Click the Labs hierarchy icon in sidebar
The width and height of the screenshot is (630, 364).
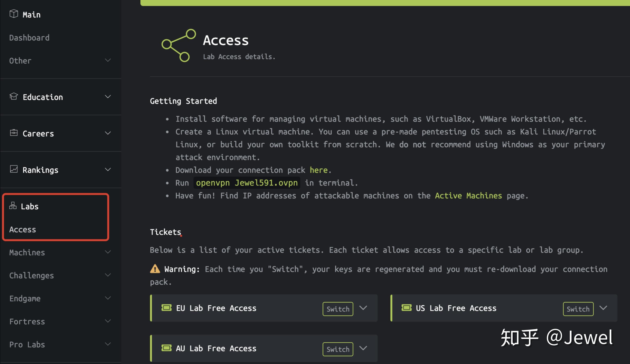[x=13, y=206]
